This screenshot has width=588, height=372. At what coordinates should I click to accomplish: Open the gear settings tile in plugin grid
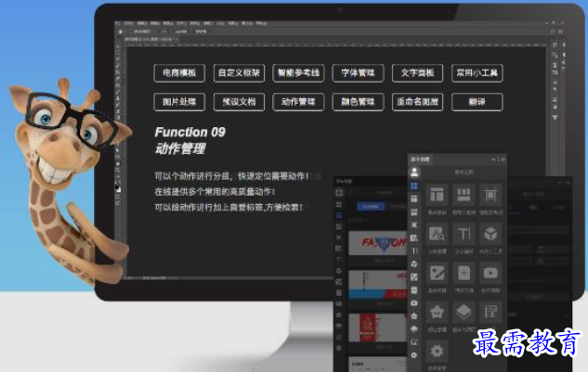coord(437,351)
